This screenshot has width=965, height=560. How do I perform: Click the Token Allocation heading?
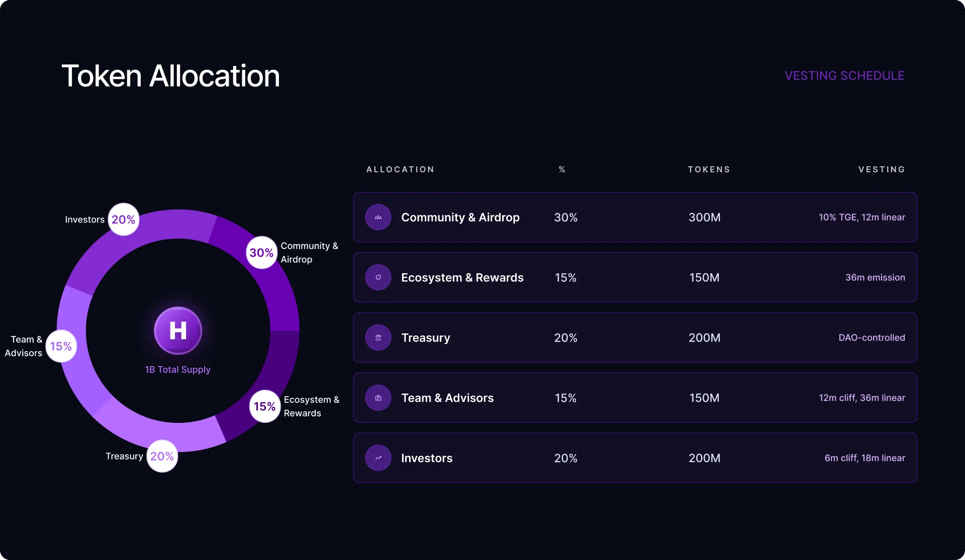[170, 76]
